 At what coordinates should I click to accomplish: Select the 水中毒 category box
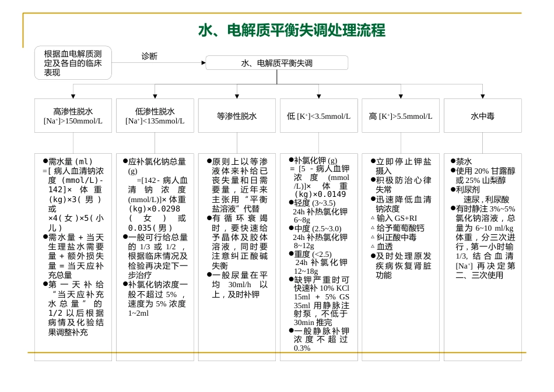point(483,116)
